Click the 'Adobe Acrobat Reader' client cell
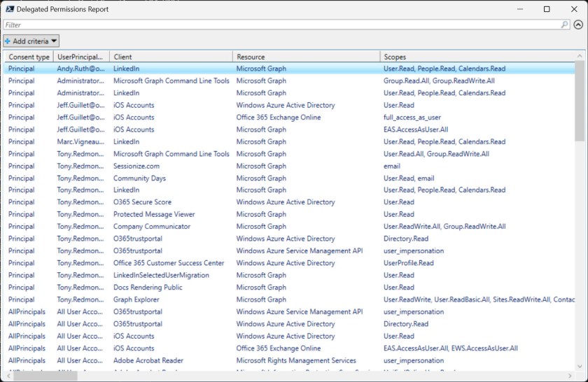The width and height of the screenshot is (588, 382). pos(148,360)
